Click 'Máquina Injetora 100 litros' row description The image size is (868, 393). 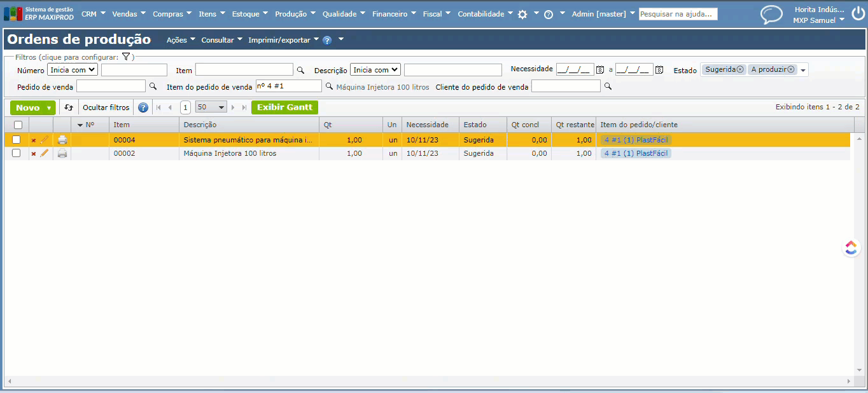pos(230,153)
